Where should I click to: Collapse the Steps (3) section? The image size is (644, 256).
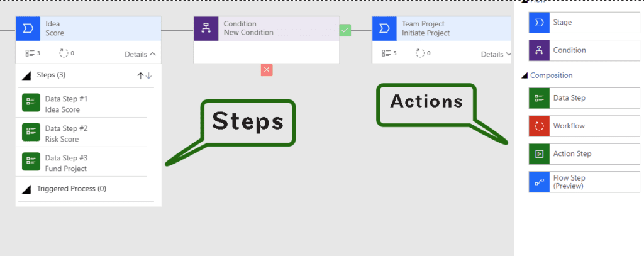26,75
